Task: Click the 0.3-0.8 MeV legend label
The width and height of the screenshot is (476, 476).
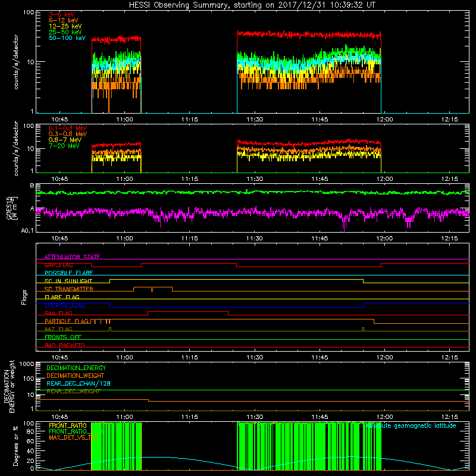Action: tap(68, 134)
